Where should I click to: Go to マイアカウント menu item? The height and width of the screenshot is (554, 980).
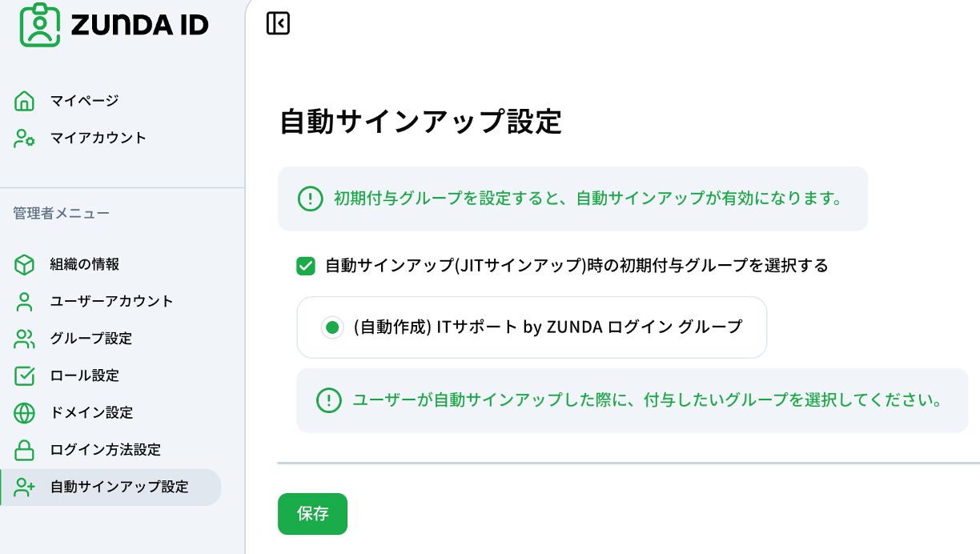tap(98, 138)
